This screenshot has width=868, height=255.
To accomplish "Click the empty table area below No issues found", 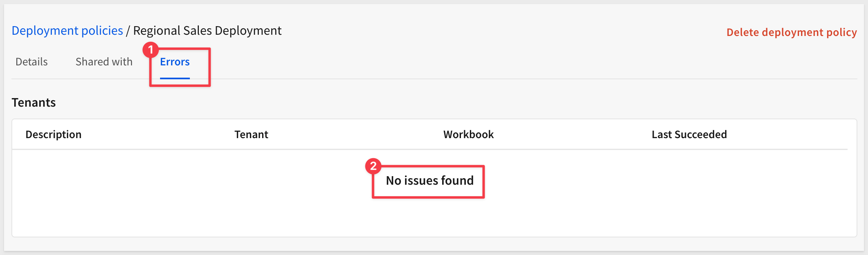I will 430,219.
